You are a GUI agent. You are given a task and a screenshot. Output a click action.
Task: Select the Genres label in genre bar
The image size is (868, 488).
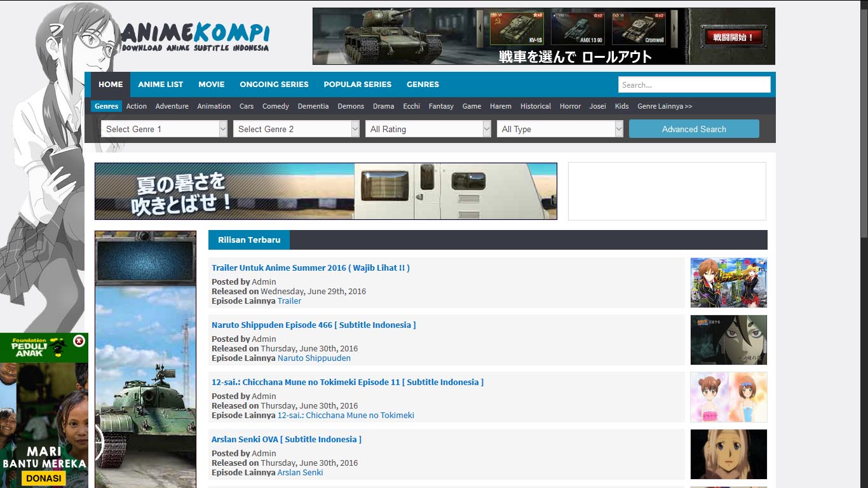106,106
